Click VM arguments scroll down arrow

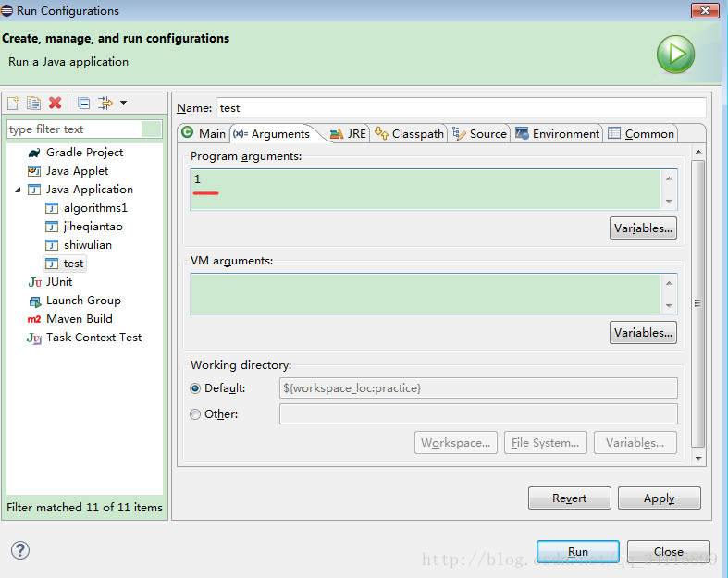tap(669, 305)
